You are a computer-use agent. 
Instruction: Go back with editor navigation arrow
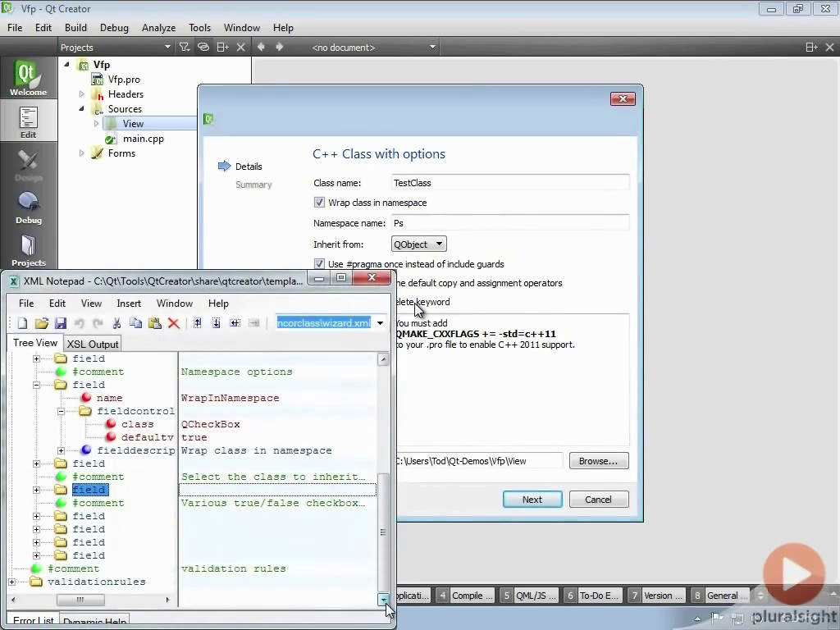point(261,47)
